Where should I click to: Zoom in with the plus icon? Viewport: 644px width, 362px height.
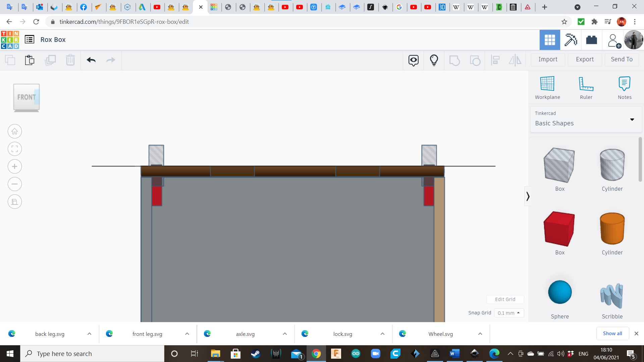15,167
